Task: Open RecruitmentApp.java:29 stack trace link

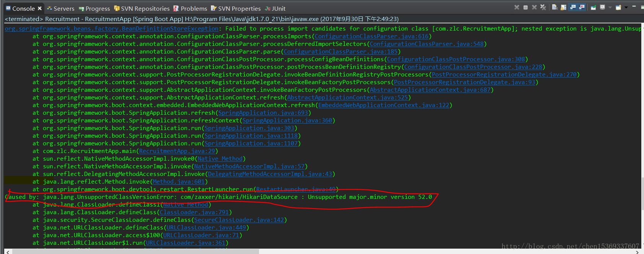Action: 177,151
